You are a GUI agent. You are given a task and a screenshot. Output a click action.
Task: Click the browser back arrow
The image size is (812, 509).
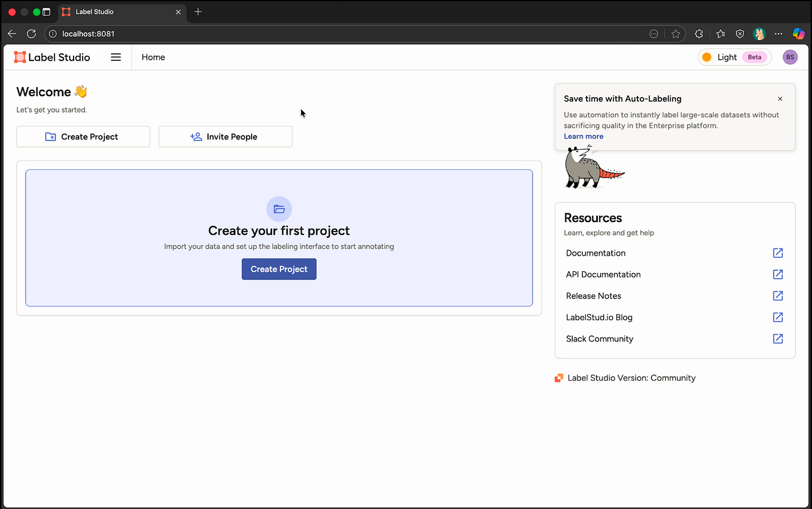12,33
